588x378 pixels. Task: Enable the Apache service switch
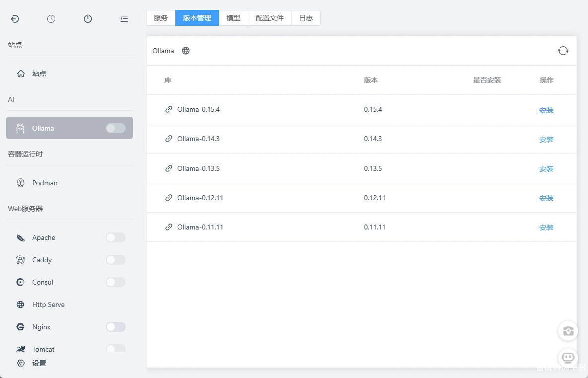click(115, 237)
